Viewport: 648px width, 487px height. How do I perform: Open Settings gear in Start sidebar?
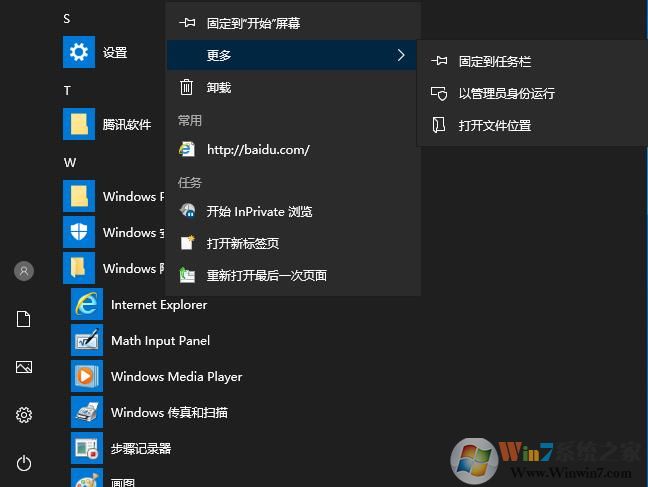pyautogui.click(x=24, y=415)
